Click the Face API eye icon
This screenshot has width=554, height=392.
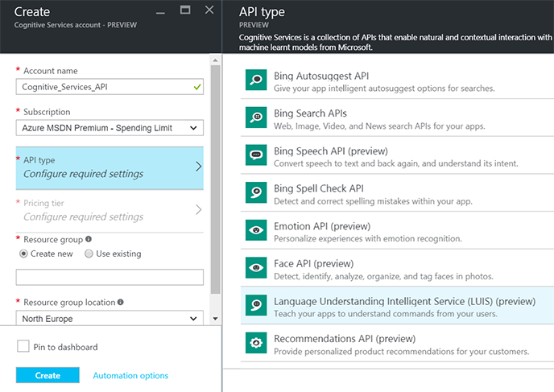pos(256,268)
